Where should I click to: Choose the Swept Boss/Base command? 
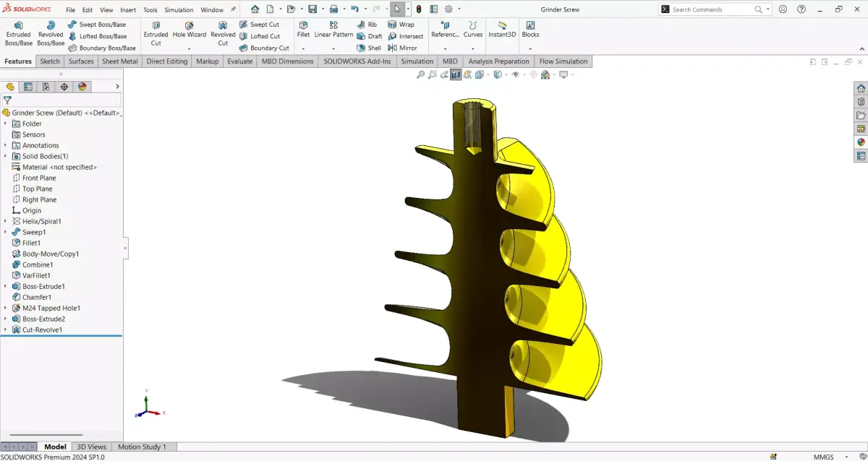[x=97, y=25]
